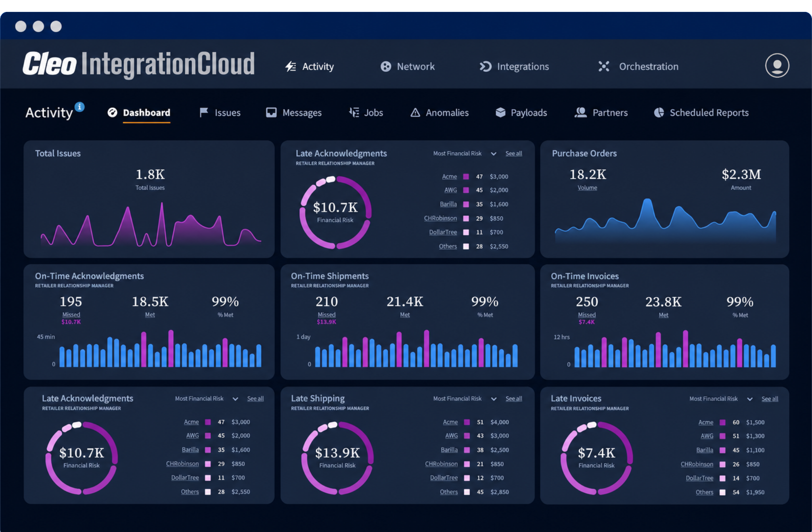Screen dimensions: 812x532
Task: Switch to the Messages tab
Action: [302, 113]
